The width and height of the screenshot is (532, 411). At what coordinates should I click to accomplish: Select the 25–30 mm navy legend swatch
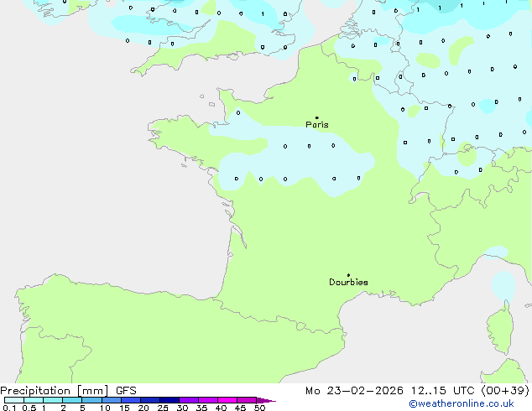tap(170, 400)
